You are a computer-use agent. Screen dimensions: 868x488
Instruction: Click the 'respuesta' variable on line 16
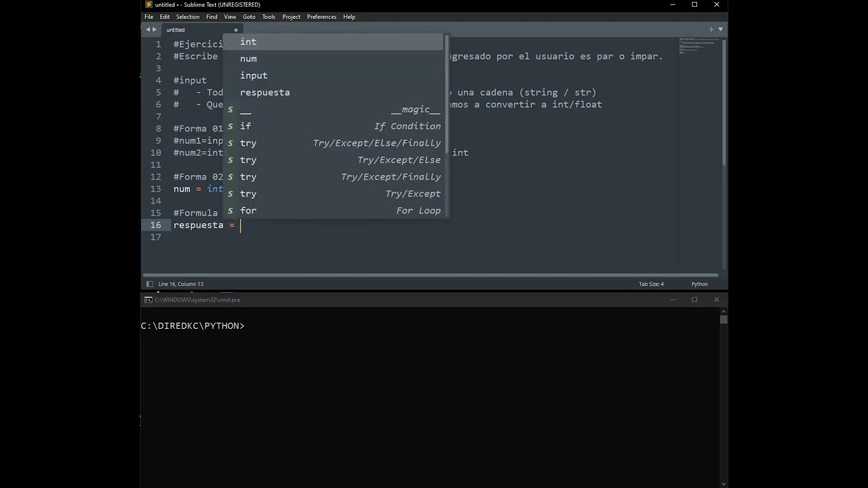[198, 225]
